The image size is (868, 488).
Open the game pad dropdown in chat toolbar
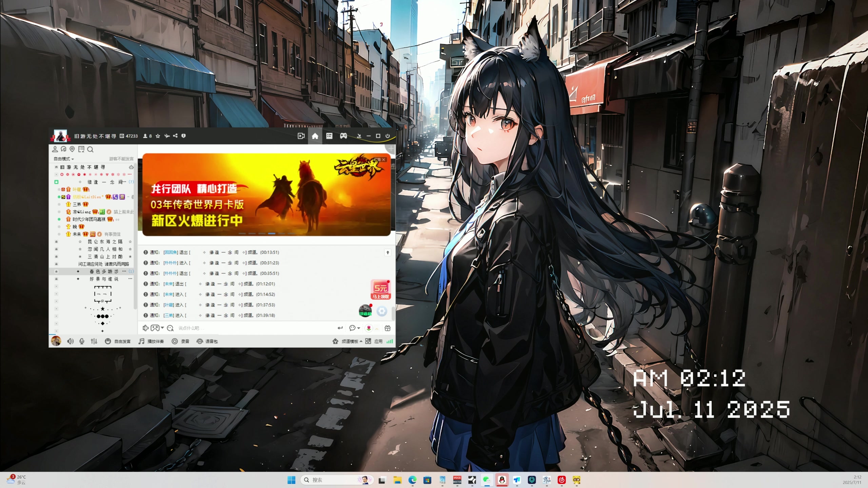click(x=157, y=328)
